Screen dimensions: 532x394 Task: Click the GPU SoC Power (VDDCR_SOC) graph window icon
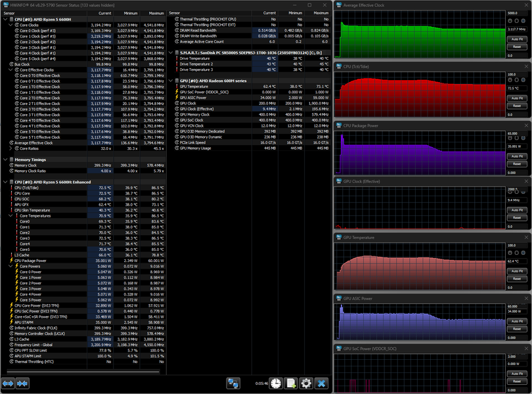tap(339, 349)
